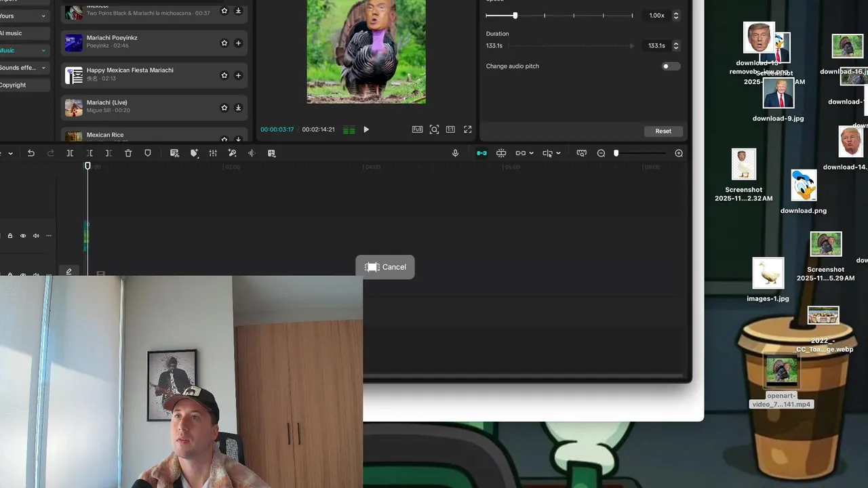The image size is (868, 488).
Task: Open the AI music sidebar item
Action: 24,33
